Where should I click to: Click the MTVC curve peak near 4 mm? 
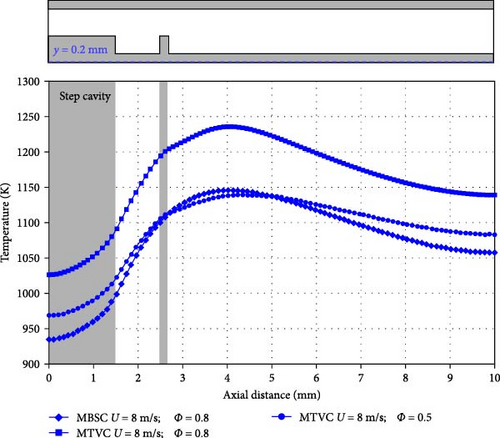point(229,127)
